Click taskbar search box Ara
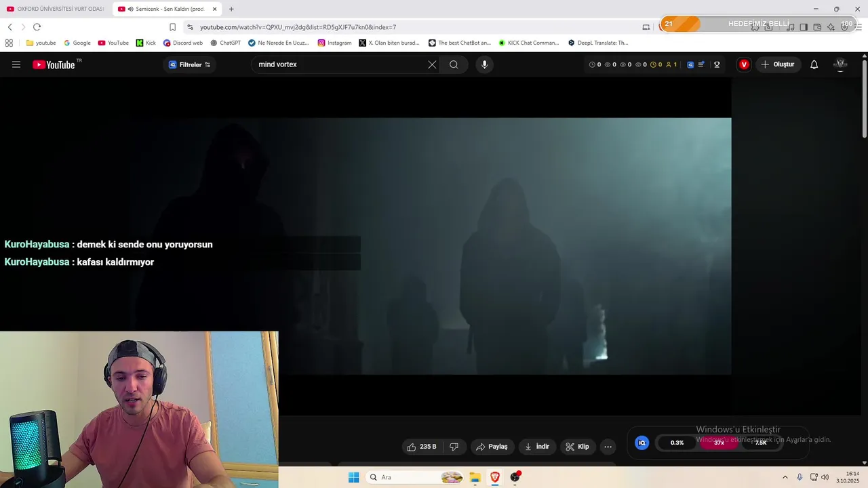868x488 pixels. pyautogui.click(x=414, y=477)
